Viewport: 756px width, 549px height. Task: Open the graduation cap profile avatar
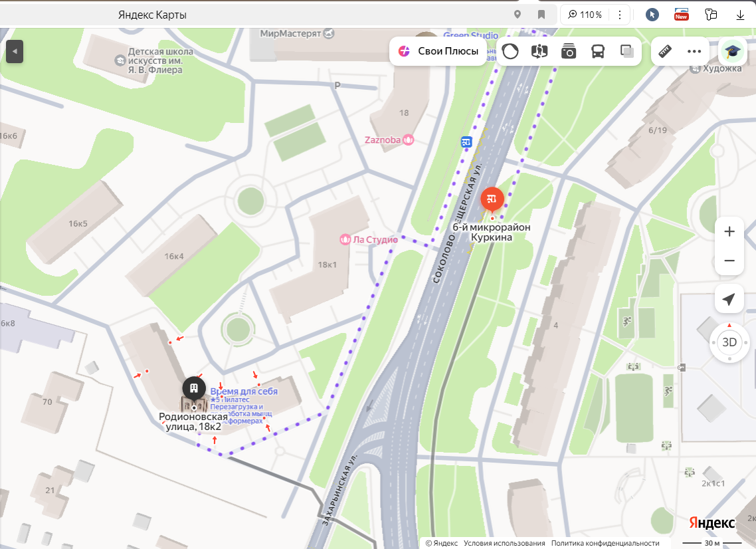732,51
